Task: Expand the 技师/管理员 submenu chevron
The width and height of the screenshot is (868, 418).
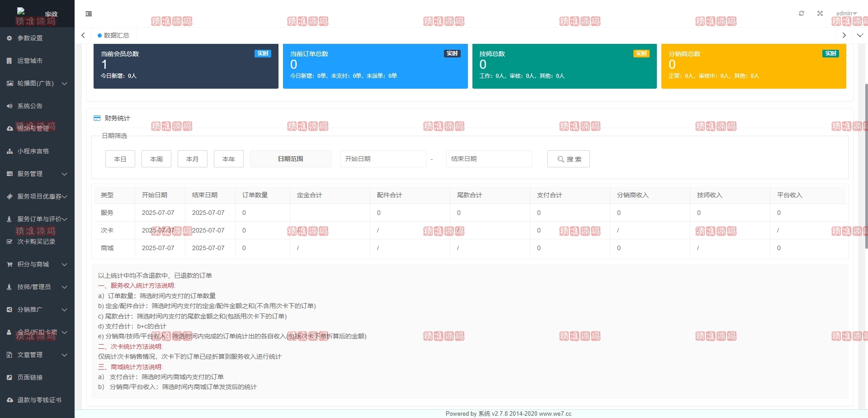Action: point(65,287)
